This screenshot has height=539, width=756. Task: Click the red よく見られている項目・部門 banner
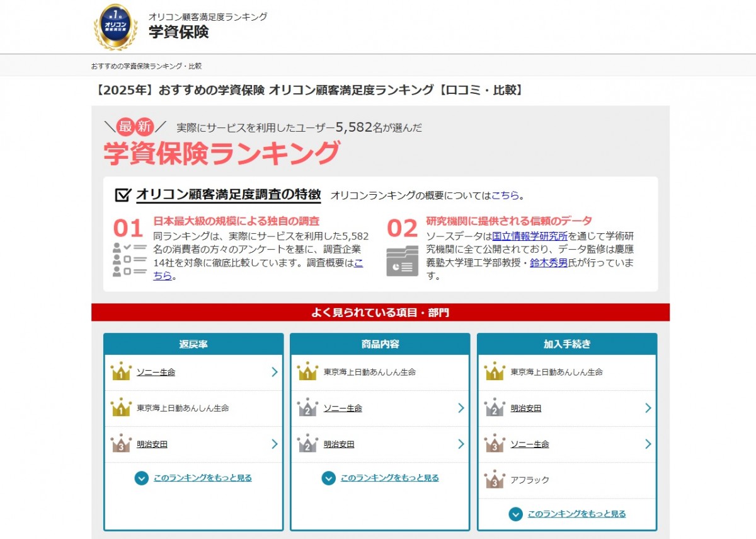tap(381, 312)
